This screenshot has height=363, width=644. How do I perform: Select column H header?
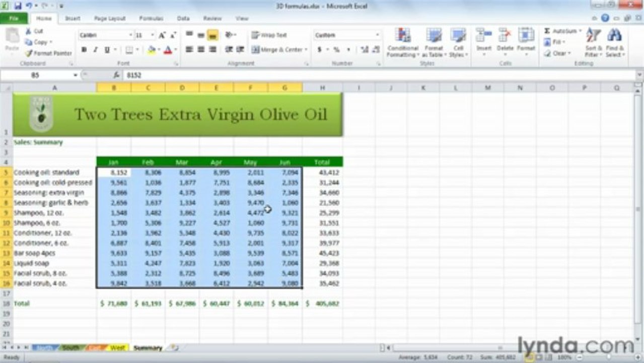pos(322,88)
